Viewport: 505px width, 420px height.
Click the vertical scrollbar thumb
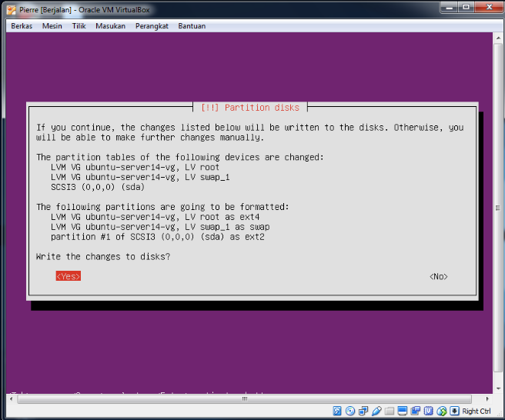[x=498, y=208]
